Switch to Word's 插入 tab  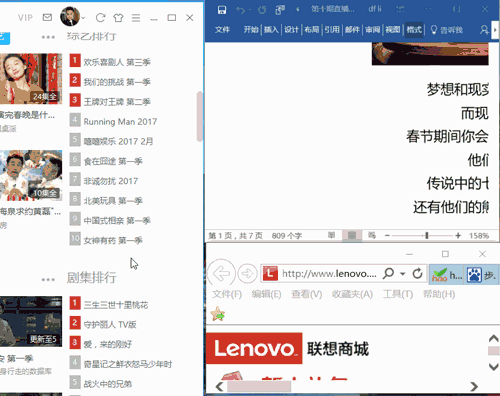pos(271,30)
